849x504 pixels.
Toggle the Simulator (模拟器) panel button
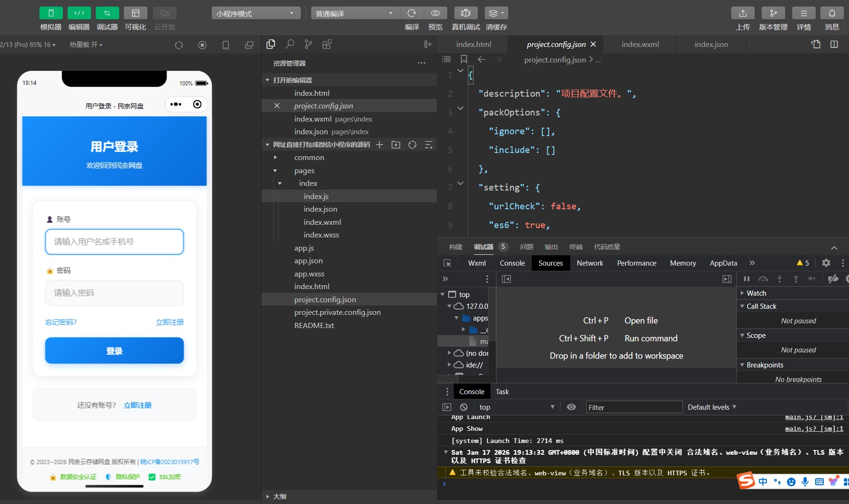tap(51, 13)
